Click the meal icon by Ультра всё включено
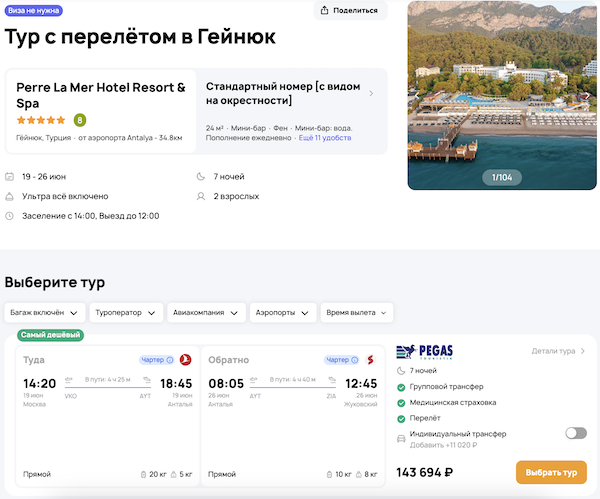The height and width of the screenshot is (499, 600). 10,196
